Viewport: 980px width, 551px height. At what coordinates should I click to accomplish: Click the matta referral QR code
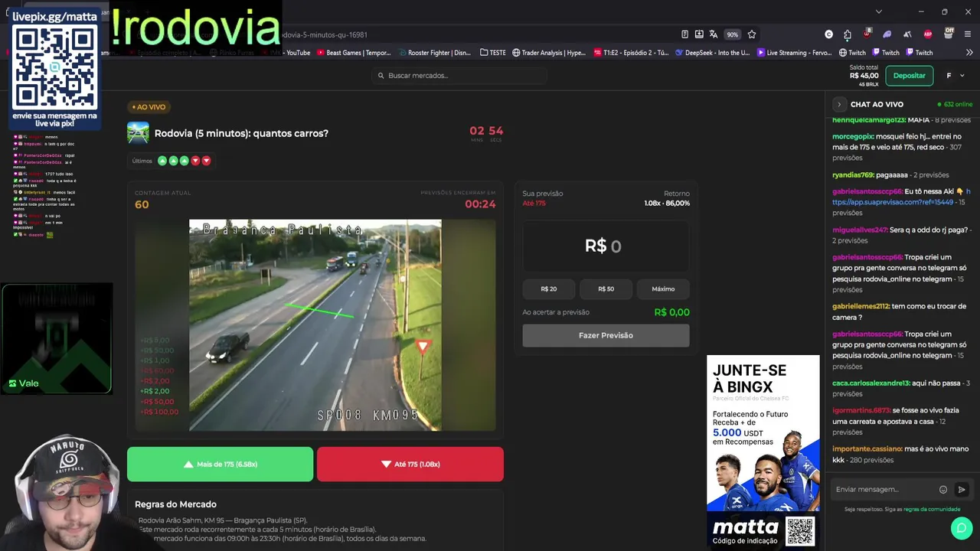pos(800,531)
